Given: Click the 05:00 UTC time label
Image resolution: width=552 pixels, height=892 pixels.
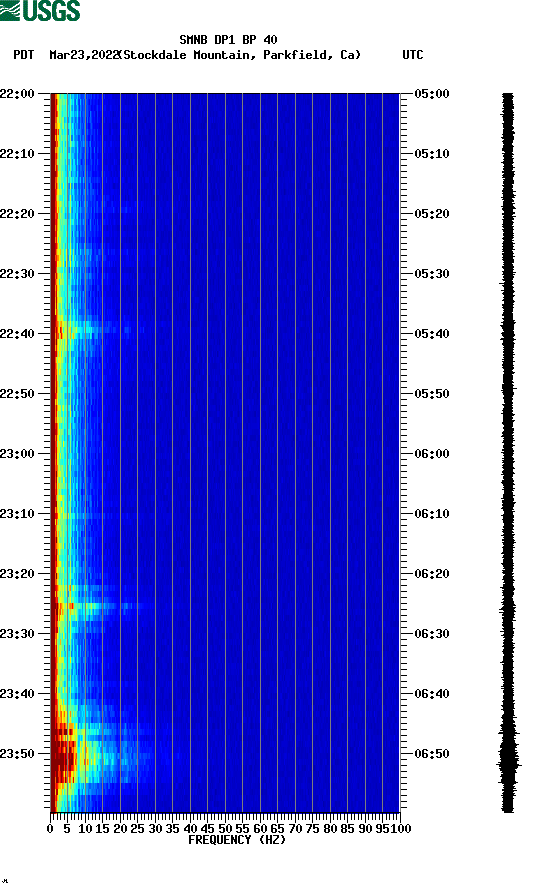Looking at the screenshot, I should point(431,94).
